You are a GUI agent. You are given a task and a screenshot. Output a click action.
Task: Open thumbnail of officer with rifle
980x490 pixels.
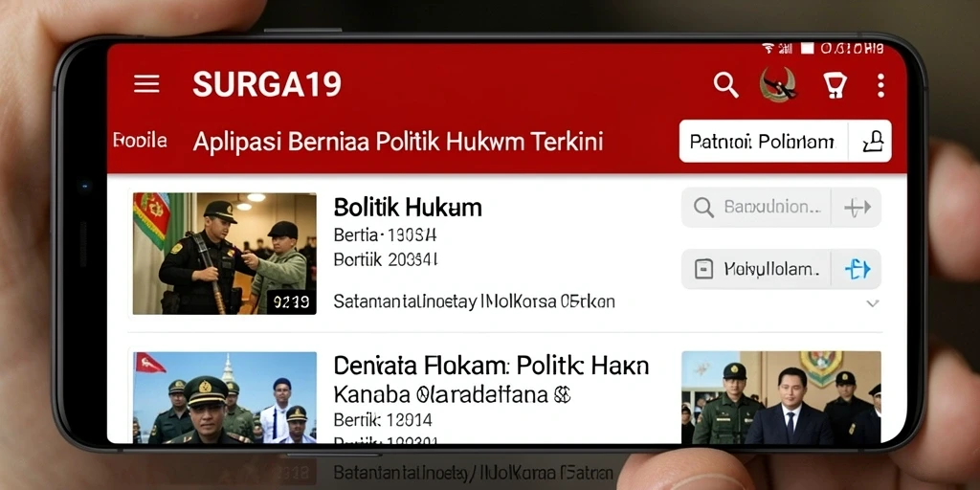[x=224, y=253]
